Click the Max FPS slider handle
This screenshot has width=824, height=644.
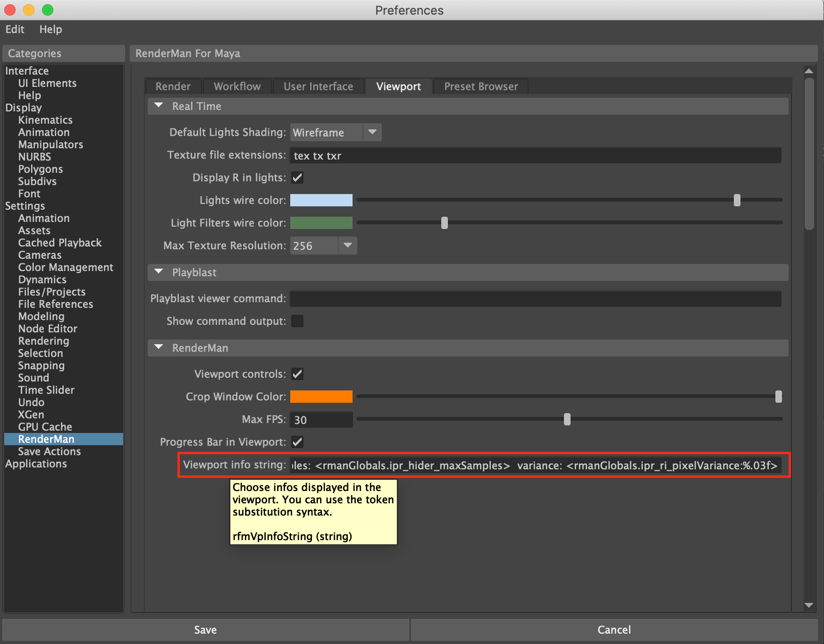[567, 419]
